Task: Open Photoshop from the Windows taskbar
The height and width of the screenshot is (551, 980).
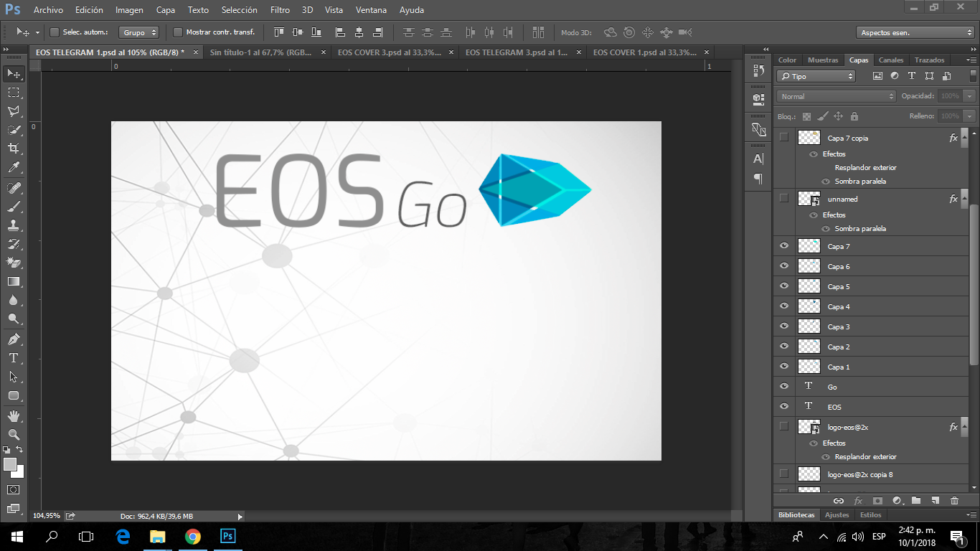Action: (227, 536)
